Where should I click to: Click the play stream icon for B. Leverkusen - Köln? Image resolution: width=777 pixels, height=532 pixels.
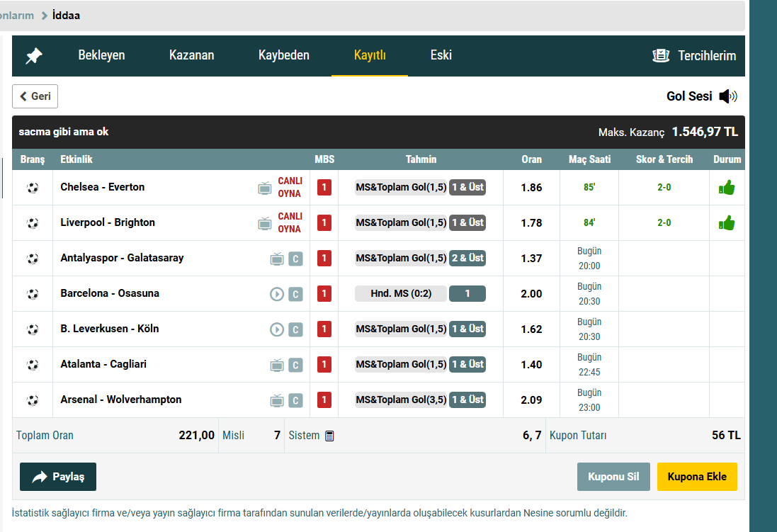pyautogui.click(x=277, y=329)
